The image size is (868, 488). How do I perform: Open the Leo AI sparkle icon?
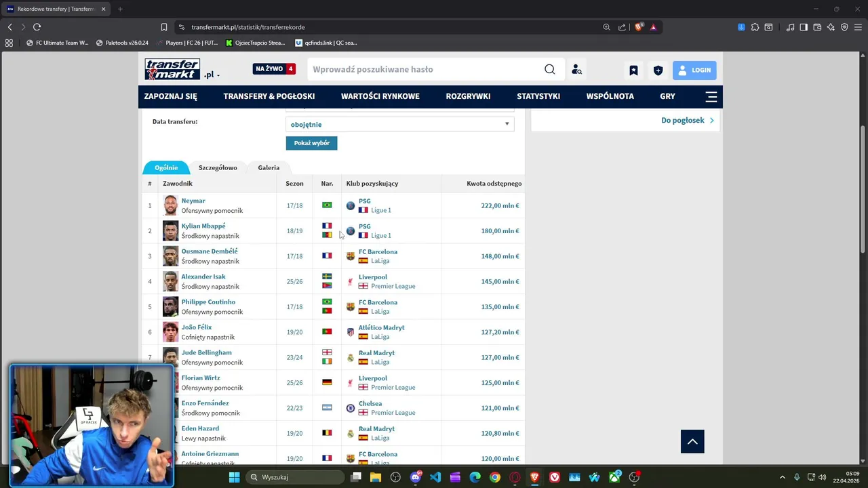(831, 27)
